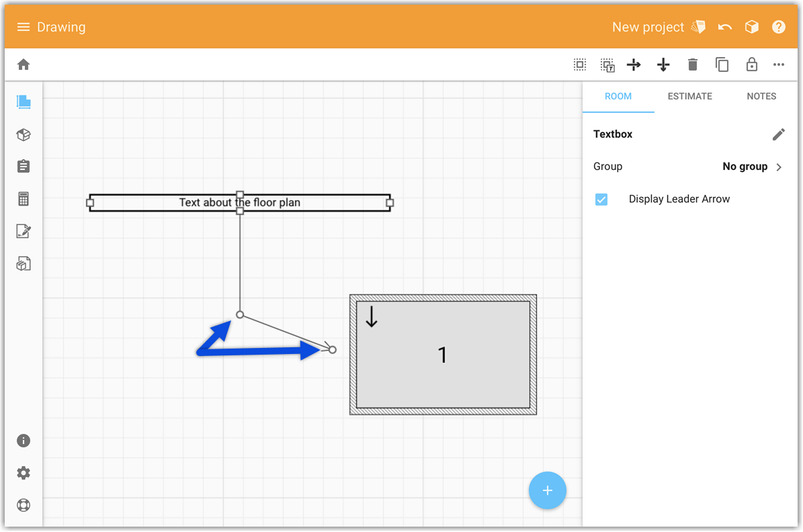Image resolution: width=803 pixels, height=532 pixels.
Task: Uncheck Display Leader Arrow checkbox
Action: 601,199
